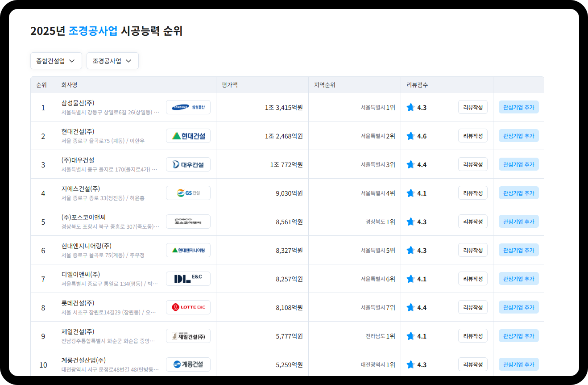The width and height of the screenshot is (588, 385).
Task: Click the star icon in 현대엔지니어링 row
Action: tap(410, 250)
